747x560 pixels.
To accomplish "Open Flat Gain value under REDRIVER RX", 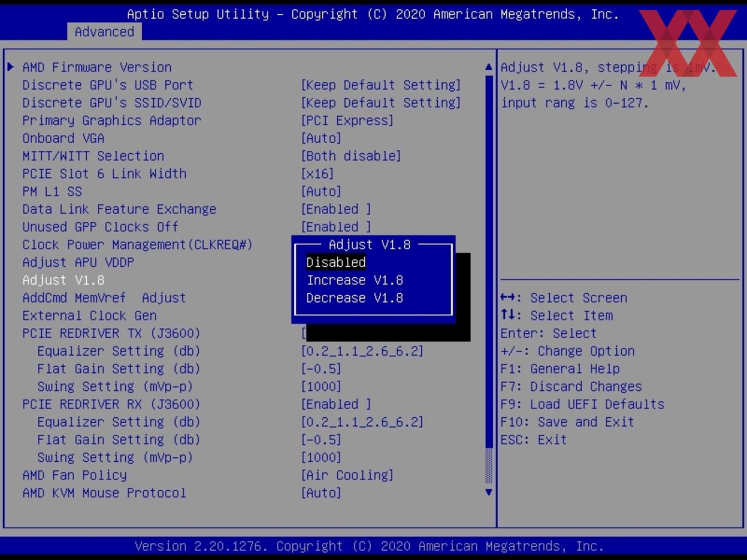I will tap(321, 440).
